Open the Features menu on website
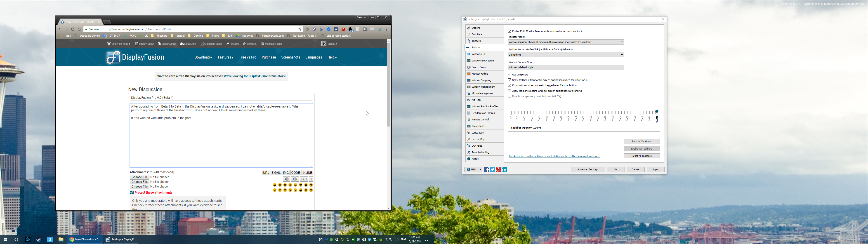 pyautogui.click(x=225, y=57)
